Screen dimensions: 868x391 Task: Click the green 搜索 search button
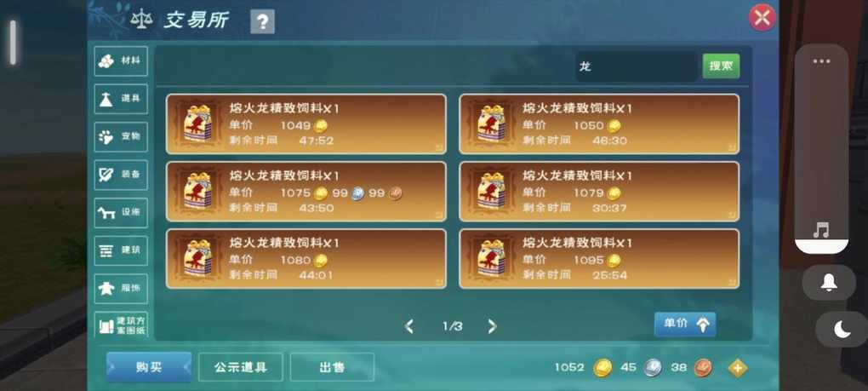[x=721, y=66]
